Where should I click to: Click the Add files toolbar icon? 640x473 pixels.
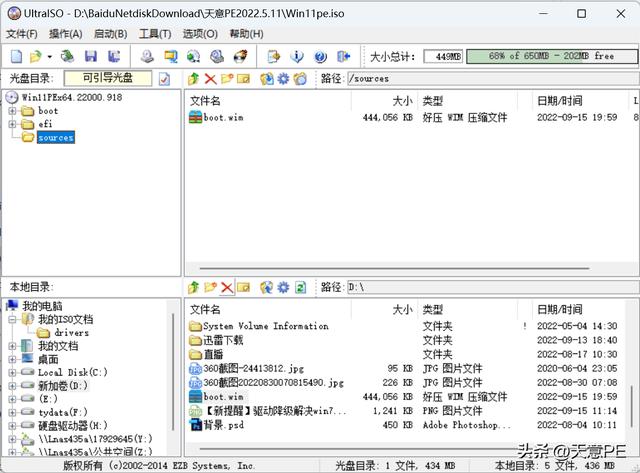[273, 56]
